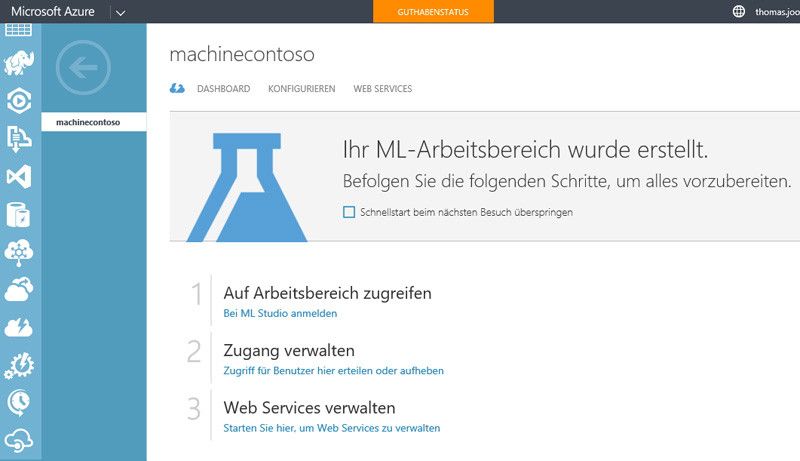Screen dimensions: 800x461
Task: Select machinecontoso in the workspace list
Action: (x=94, y=122)
